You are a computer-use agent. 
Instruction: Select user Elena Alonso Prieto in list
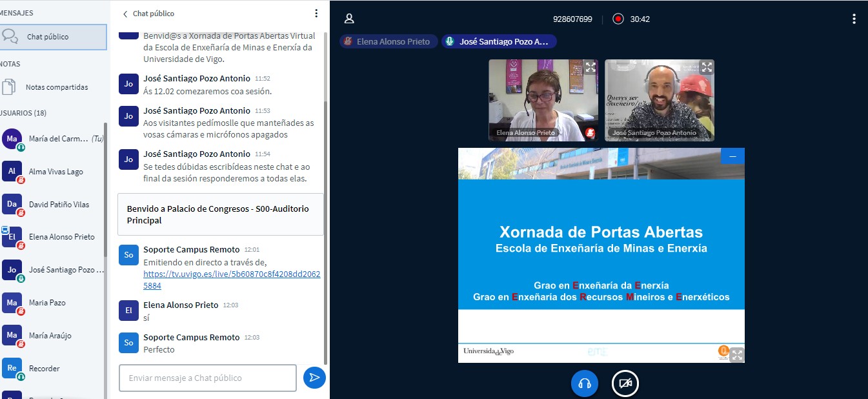(x=53, y=237)
